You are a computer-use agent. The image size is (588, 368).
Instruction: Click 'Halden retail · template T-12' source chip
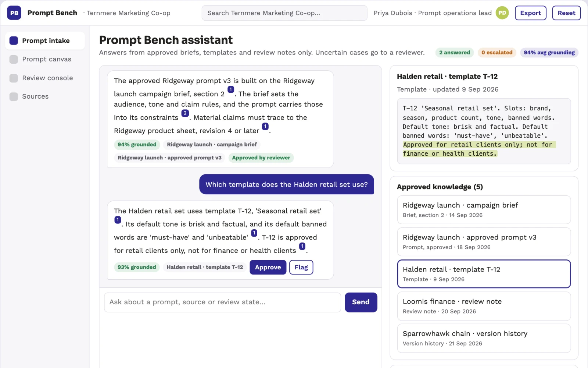coord(205,267)
